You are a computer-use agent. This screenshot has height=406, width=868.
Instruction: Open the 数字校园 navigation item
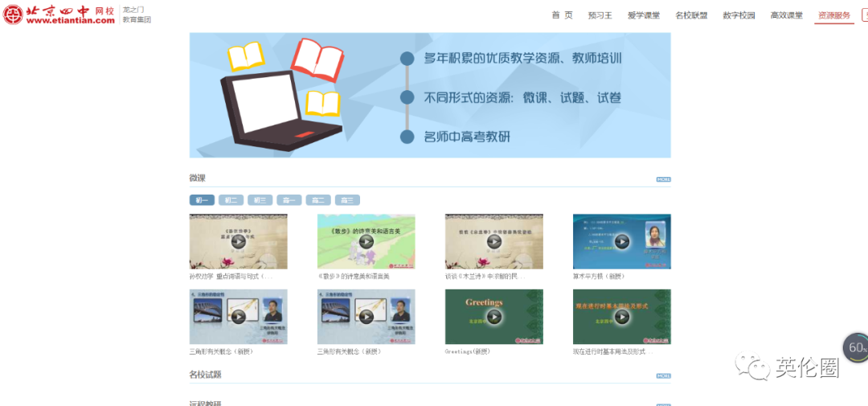click(739, 15)
